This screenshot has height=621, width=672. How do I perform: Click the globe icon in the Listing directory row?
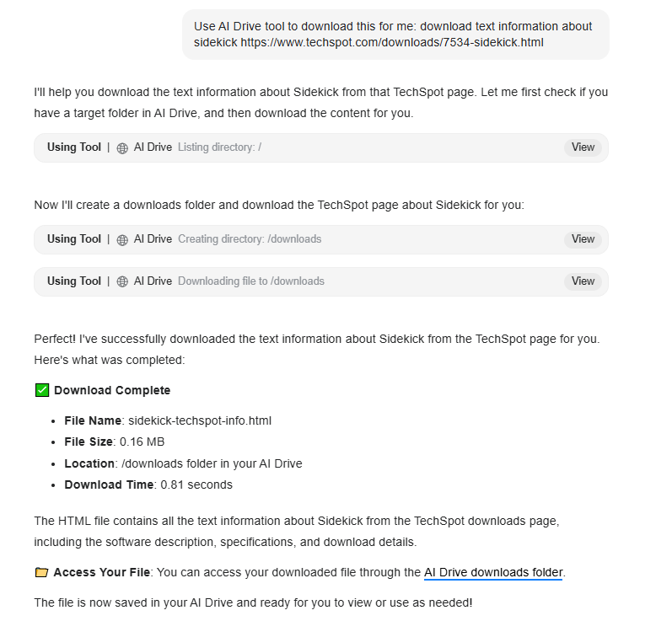[123, 147]
